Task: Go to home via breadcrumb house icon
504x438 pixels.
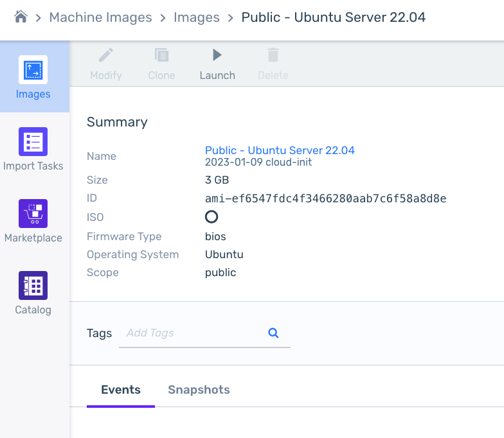Action: point(21,17)
